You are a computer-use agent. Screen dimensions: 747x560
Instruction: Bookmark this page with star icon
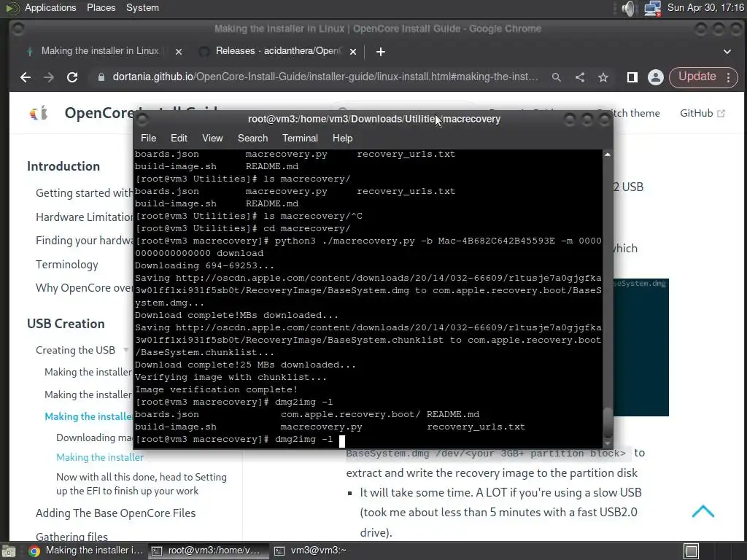tap(603, 77)
